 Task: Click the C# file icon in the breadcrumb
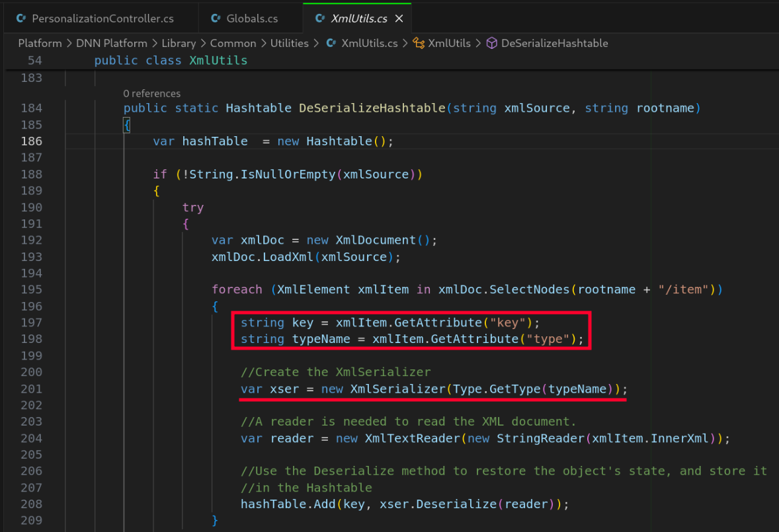pyautogui.click(x=331, y=43)
